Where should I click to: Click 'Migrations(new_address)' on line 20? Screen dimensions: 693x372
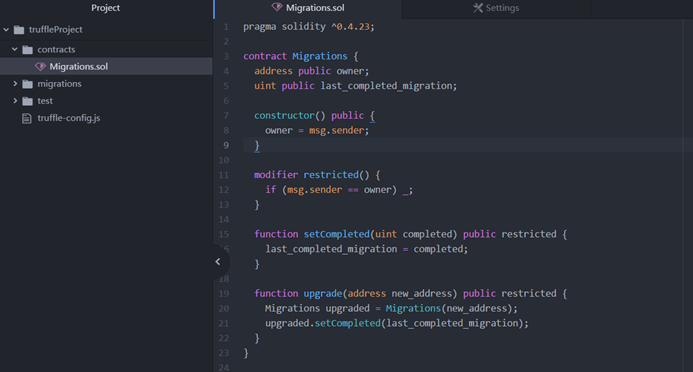pos(449,308)
